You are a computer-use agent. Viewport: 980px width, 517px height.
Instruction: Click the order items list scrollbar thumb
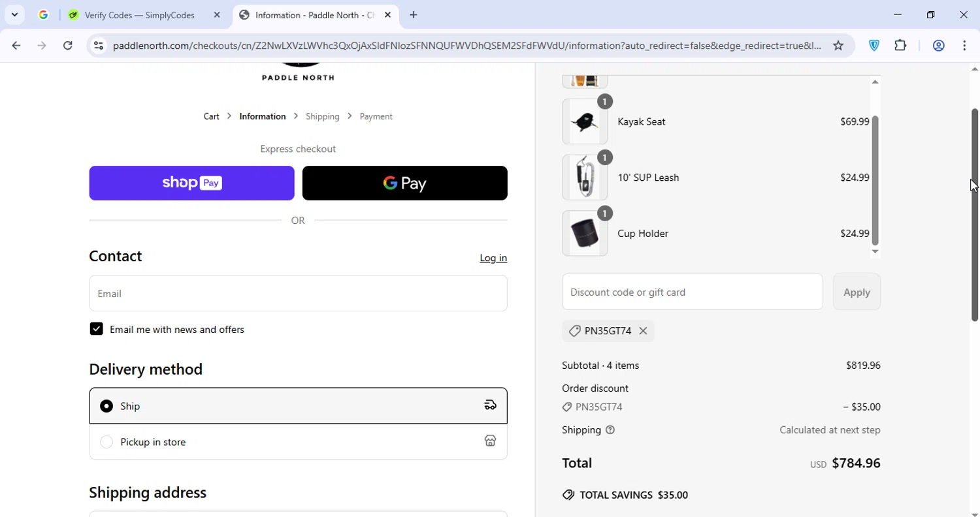pyautogui.click(x=875, y=180)
